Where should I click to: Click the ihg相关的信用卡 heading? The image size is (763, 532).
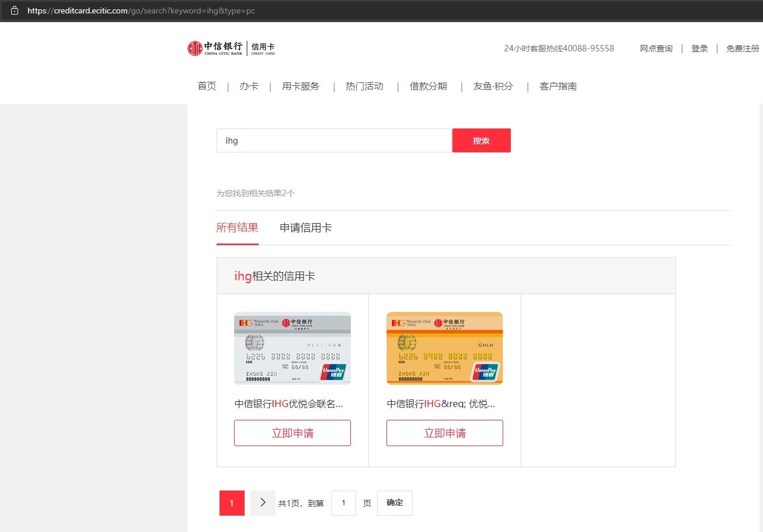(274, 276)
